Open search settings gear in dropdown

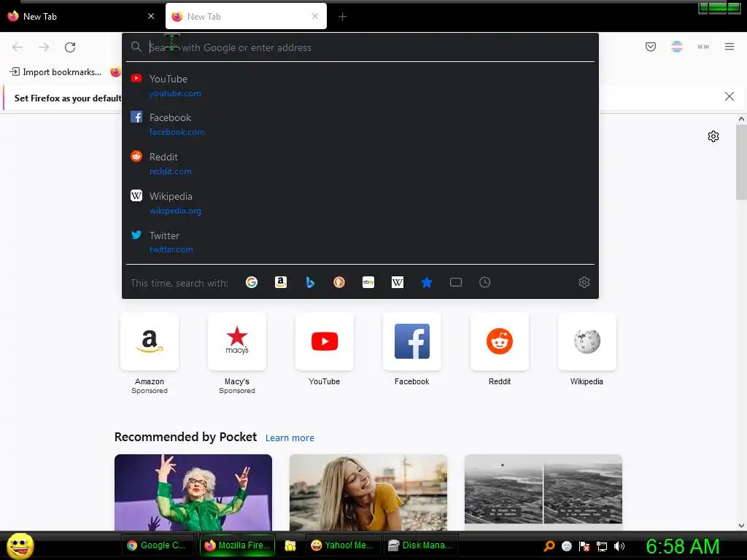click(584, 282)
